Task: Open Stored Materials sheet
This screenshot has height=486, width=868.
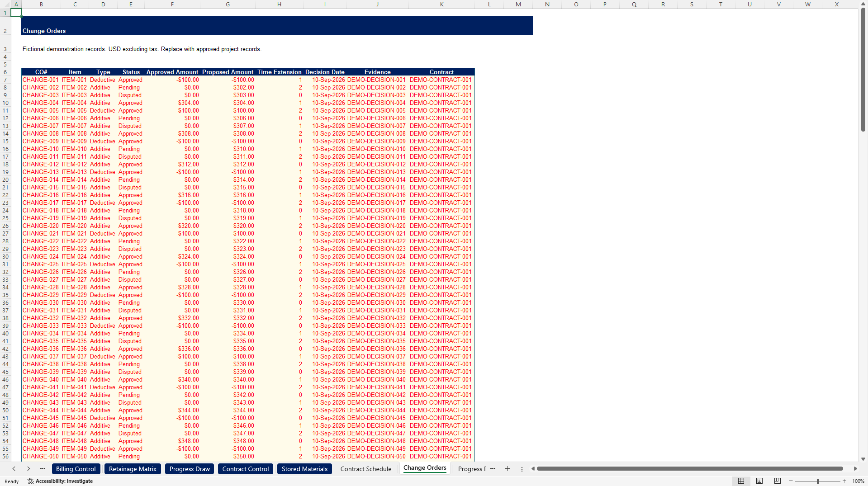Action: click(304, 469)
